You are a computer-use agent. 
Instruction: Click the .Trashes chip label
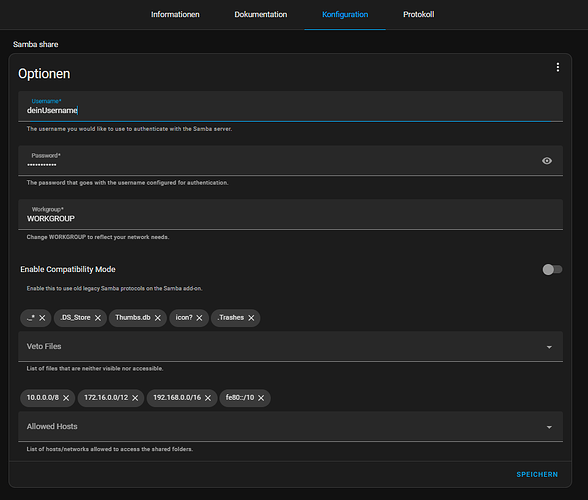click(x=231, y=317)
